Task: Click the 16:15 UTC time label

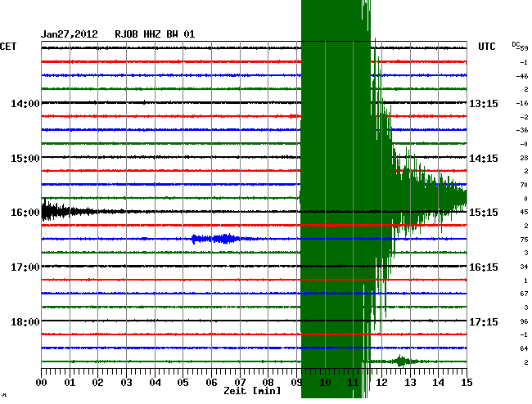Action: coord(484,267)
